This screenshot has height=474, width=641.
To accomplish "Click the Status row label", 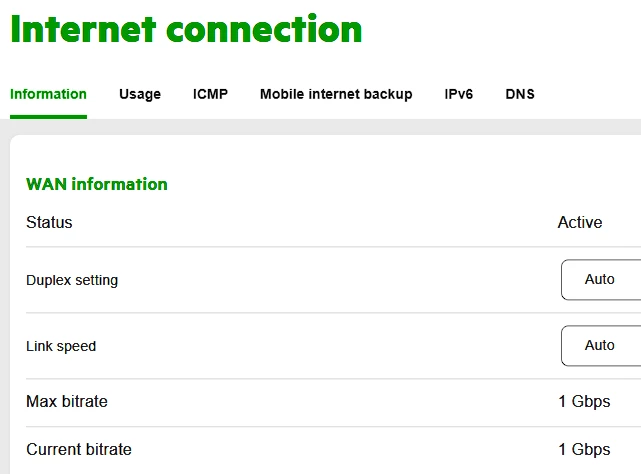I will click(49, 222).
